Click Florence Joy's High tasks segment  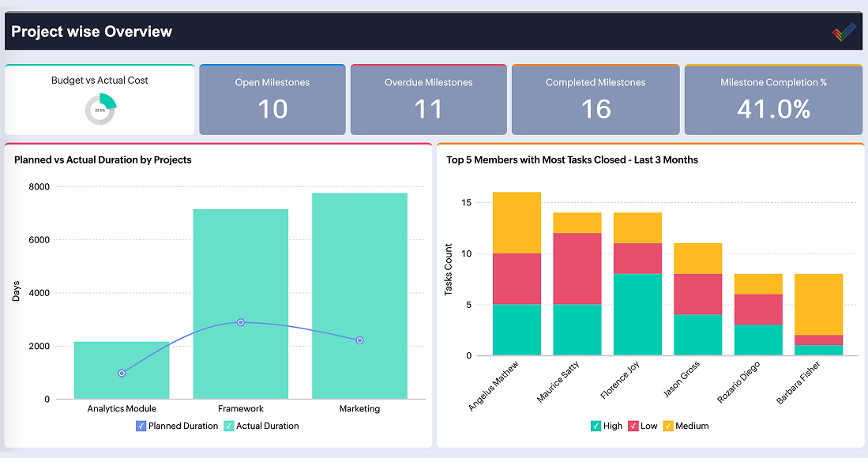coord(637,314)
